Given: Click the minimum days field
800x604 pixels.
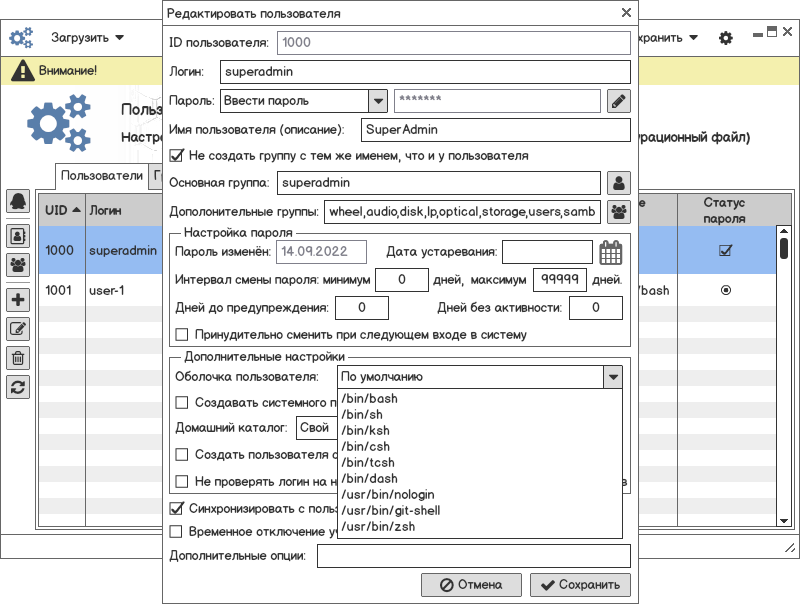Looking at the screenshot, I should (x=402, y=280).
